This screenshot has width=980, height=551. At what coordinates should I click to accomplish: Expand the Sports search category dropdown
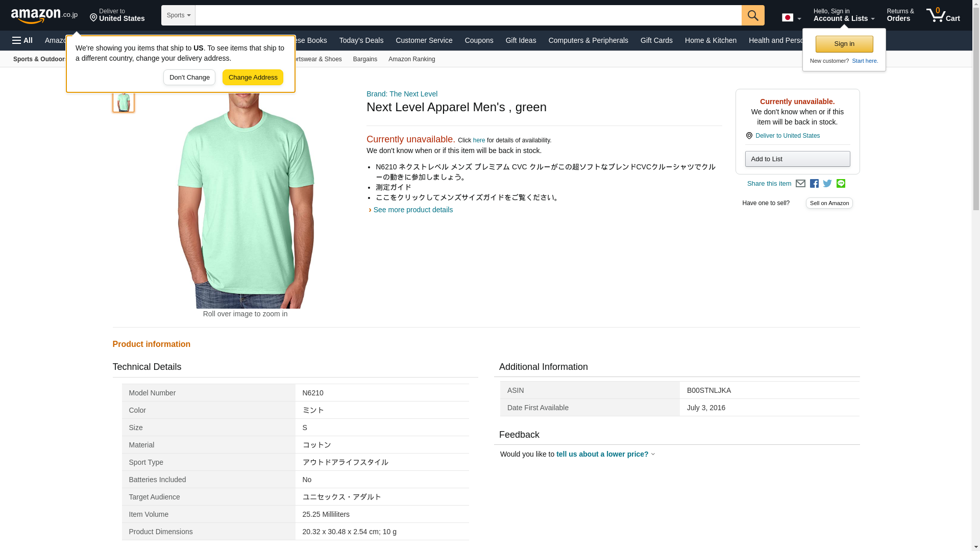point(178,15)
